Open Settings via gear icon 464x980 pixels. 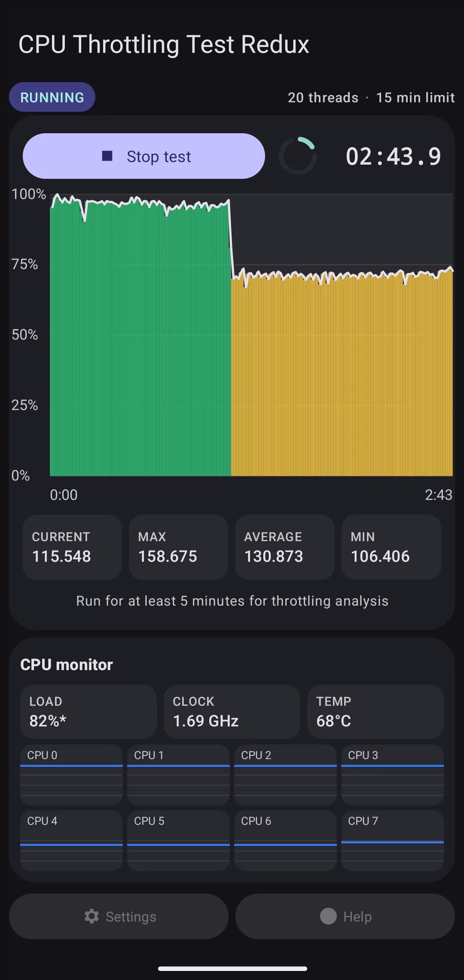pyautogui.click(x=92, y=916)
